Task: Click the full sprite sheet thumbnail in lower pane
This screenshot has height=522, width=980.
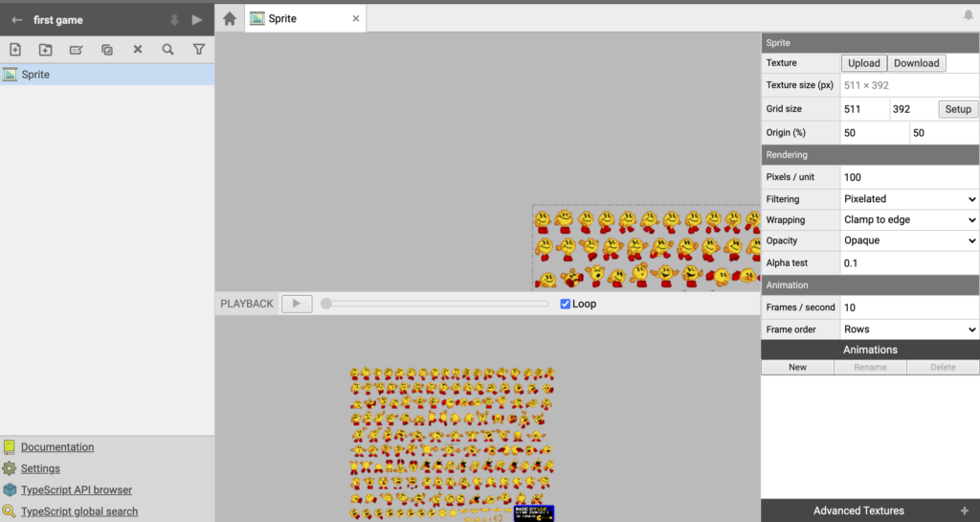Action: [452, 443]
